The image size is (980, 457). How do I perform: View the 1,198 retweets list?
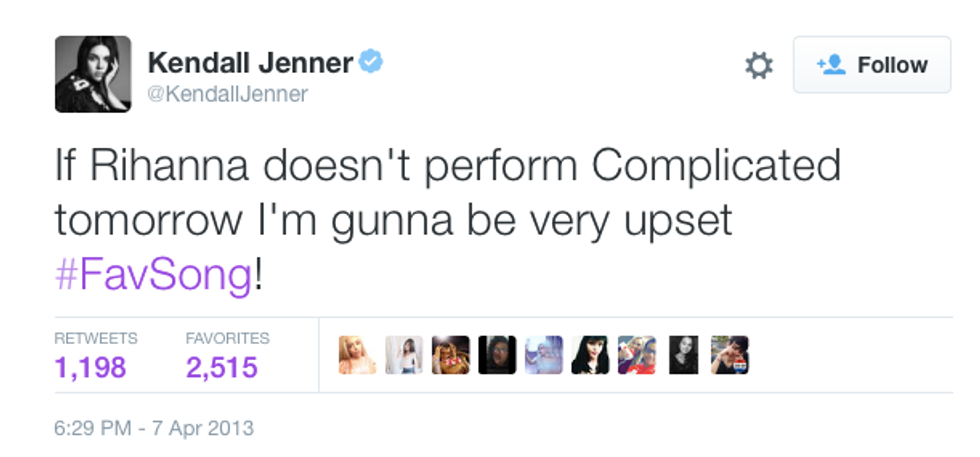pyautogui.click(x=91, y=367)
